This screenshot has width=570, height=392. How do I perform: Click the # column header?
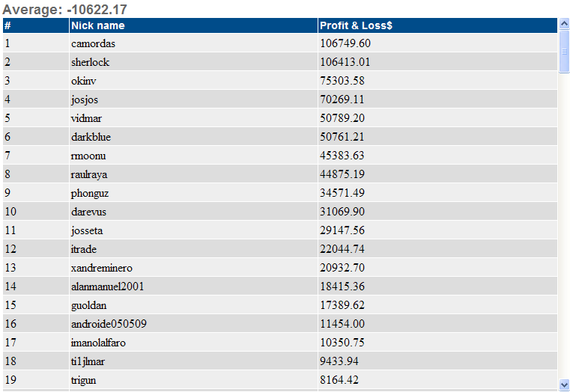click(7, 25)
